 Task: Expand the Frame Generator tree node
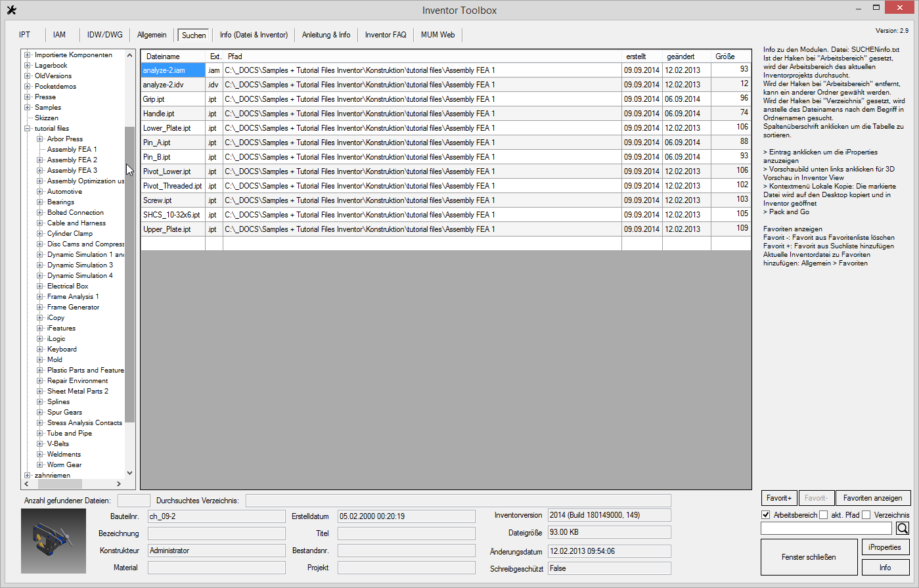click(40, 307)
